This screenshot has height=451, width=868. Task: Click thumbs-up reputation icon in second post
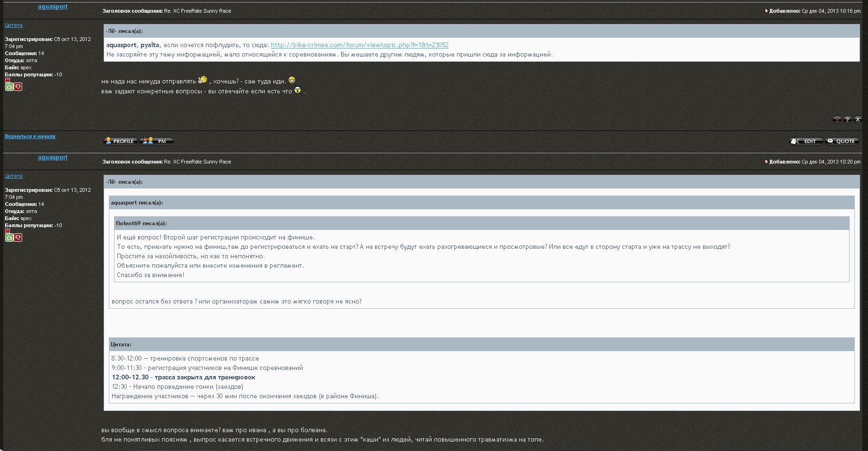[9, 238]
